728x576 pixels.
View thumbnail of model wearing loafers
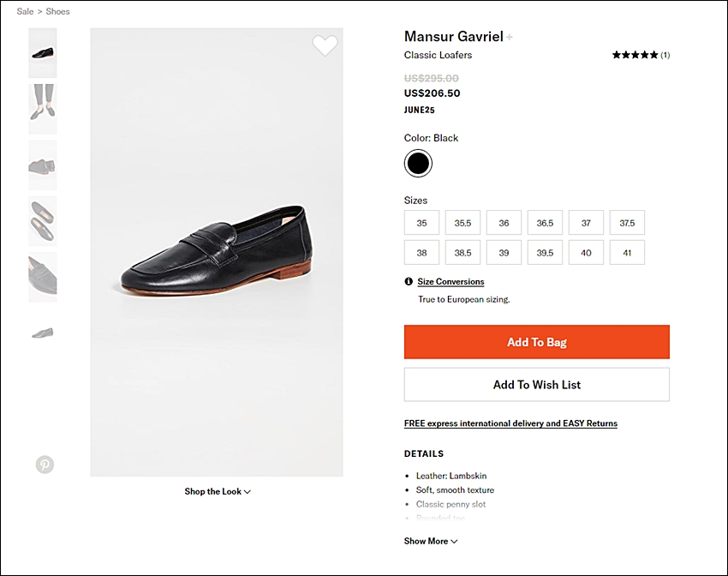43,109
